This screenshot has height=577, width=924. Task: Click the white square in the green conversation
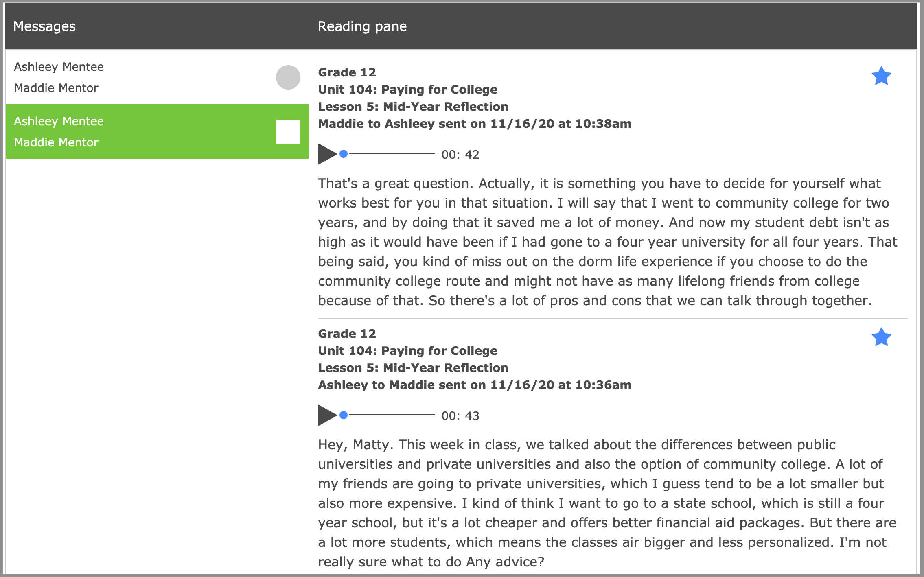pyautogui.click(x=288, y=132)
